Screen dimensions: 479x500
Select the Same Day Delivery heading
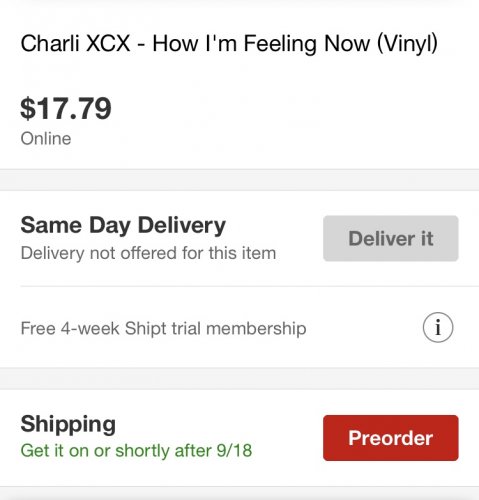[x=123, y=226]
